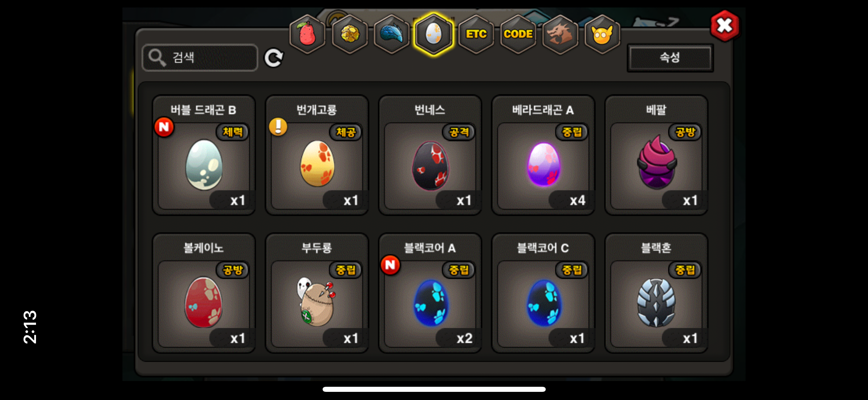Select the 볼케이노 red egg
868x400 pixels.
pyautogui.click(x=204, y=293)
